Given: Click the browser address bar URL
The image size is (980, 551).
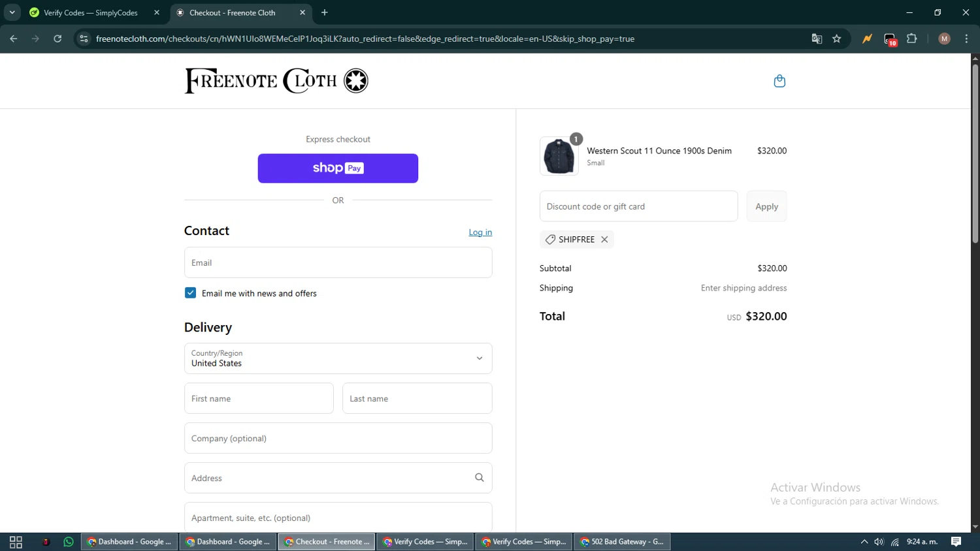Looking at the screenshot, I should click(x=365, y=39).
